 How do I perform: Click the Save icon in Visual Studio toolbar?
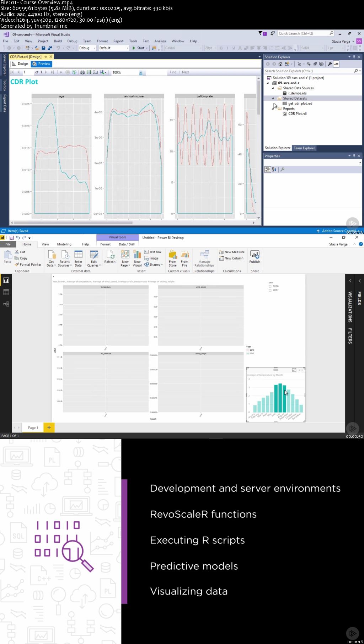point(43,48)
